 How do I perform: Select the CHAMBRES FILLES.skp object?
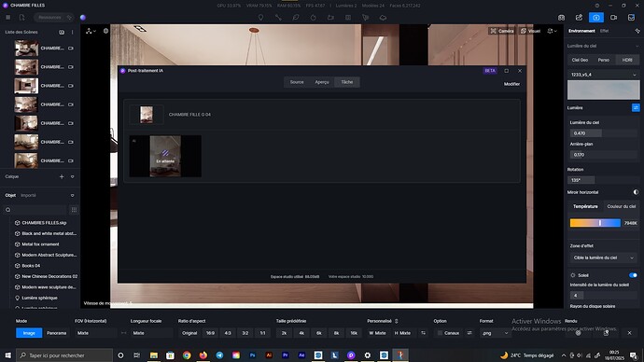(44, 223)
